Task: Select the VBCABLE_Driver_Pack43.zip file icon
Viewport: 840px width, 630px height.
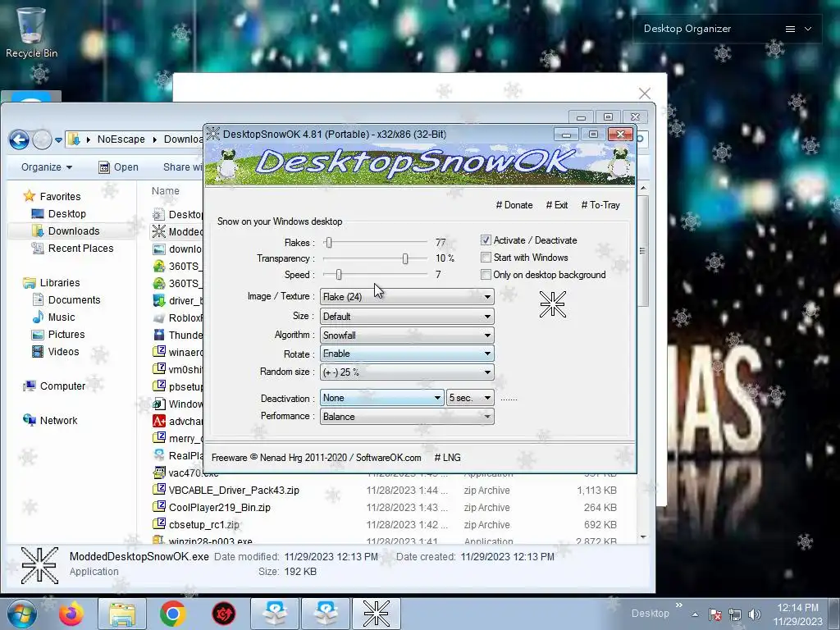Action: point(158,490)
